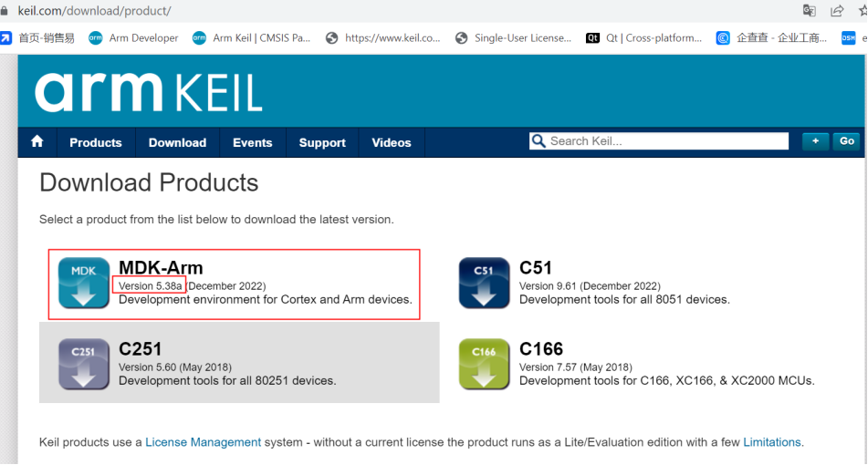Click the C251 download icon

(84, 364)
